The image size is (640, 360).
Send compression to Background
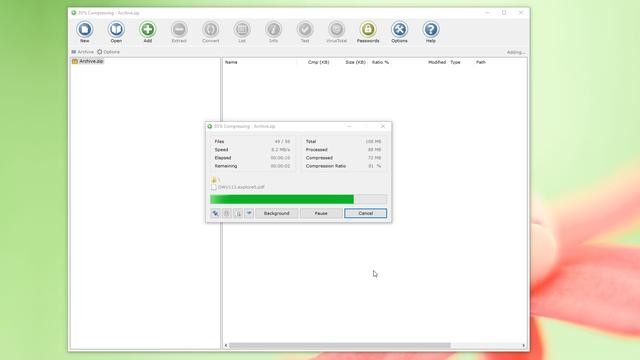point(276,213)
